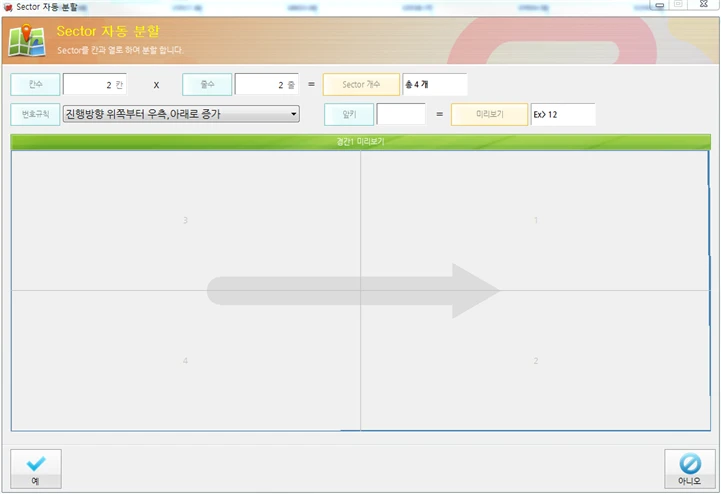The height and width of the screenshot is (494, 721).
Task: Close the Sector 자동 분할 window
Action: pos(704,4)
